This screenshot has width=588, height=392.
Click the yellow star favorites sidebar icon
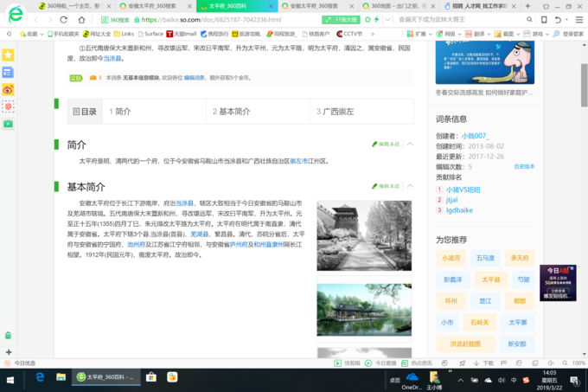(8, 55)
